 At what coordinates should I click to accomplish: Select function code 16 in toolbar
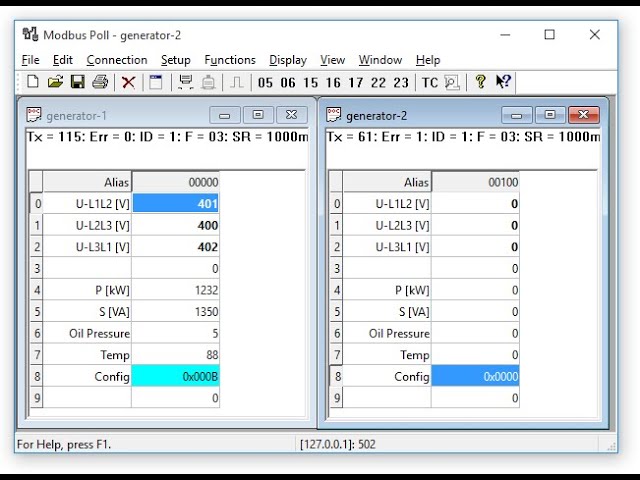[x=333, y=83]
